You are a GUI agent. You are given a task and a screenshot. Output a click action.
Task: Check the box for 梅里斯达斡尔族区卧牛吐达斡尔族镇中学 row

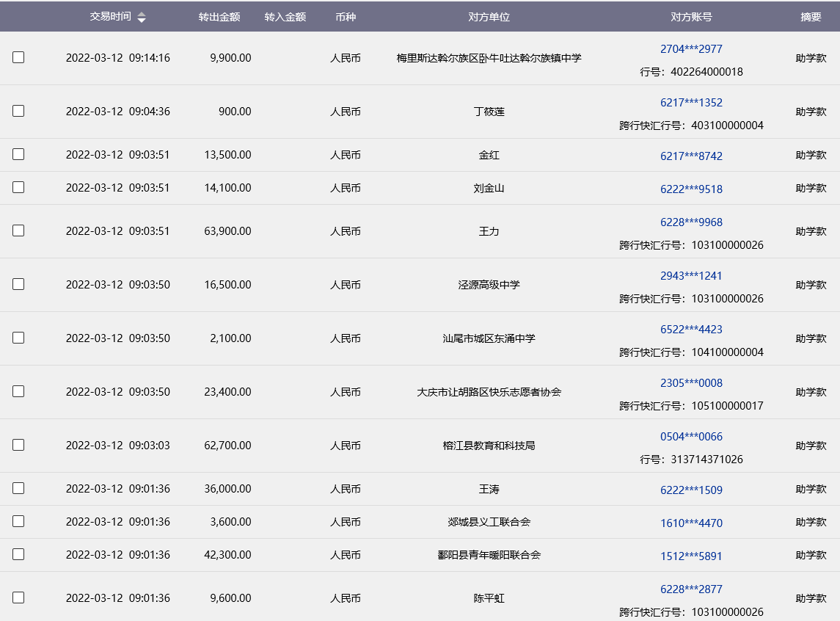coord(18,57)
